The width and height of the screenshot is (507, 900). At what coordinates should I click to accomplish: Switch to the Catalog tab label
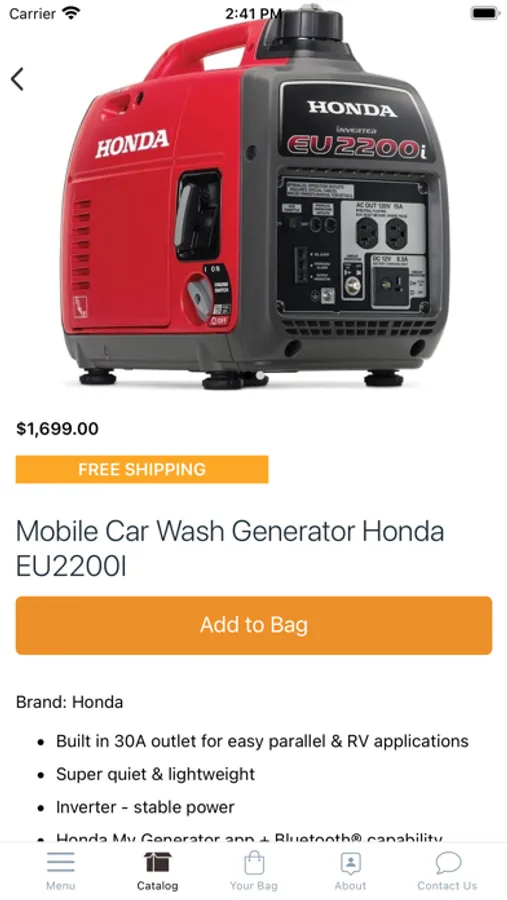[157, 886]
